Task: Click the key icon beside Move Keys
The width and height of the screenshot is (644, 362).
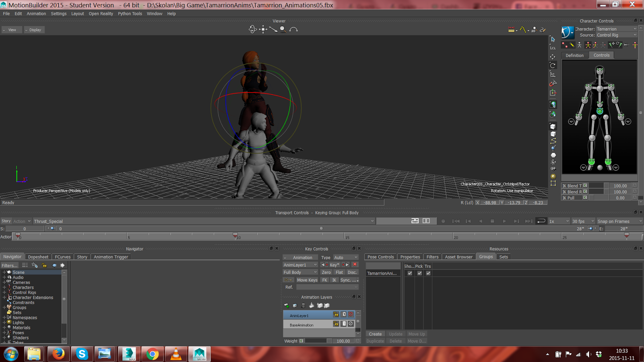Action: [288, 280]
